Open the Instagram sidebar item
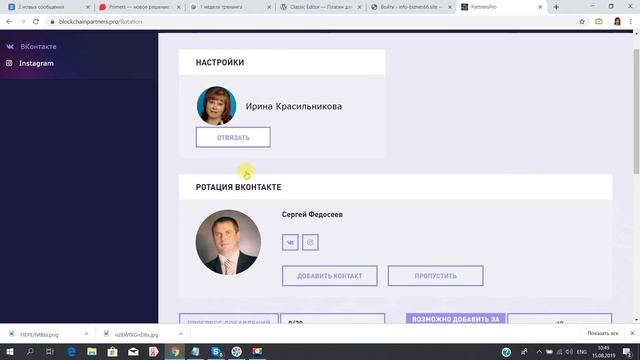This screenshot has width=640, height=360. coord(36,63)
